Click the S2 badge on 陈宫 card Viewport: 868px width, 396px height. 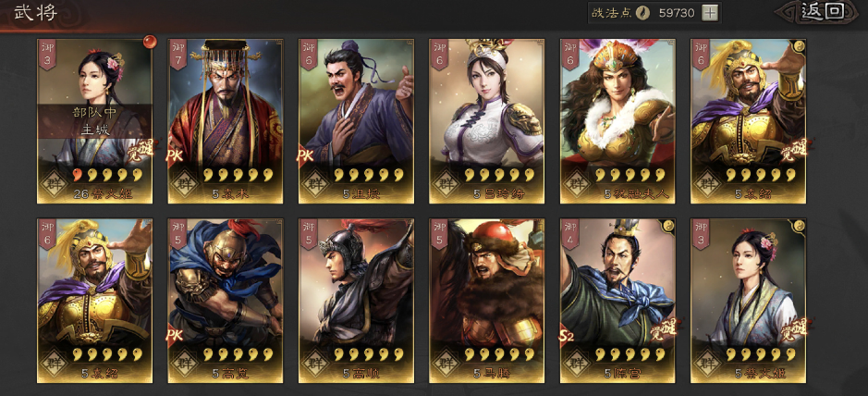(568, 336)
